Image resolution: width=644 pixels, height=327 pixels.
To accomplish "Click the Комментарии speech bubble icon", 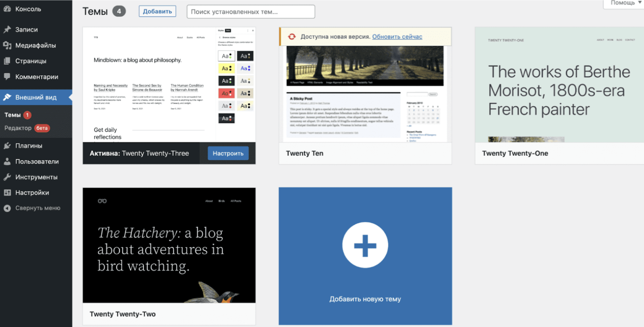I will (x=7, y=76).
